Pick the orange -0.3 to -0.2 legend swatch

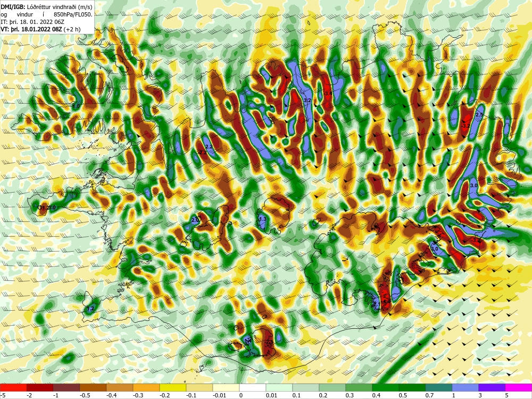[146, 388]
